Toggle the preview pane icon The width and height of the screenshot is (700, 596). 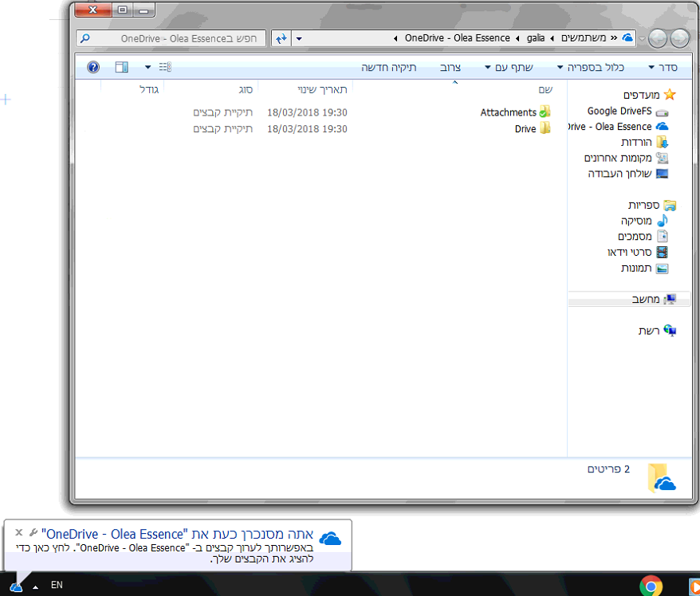(121, 67)
